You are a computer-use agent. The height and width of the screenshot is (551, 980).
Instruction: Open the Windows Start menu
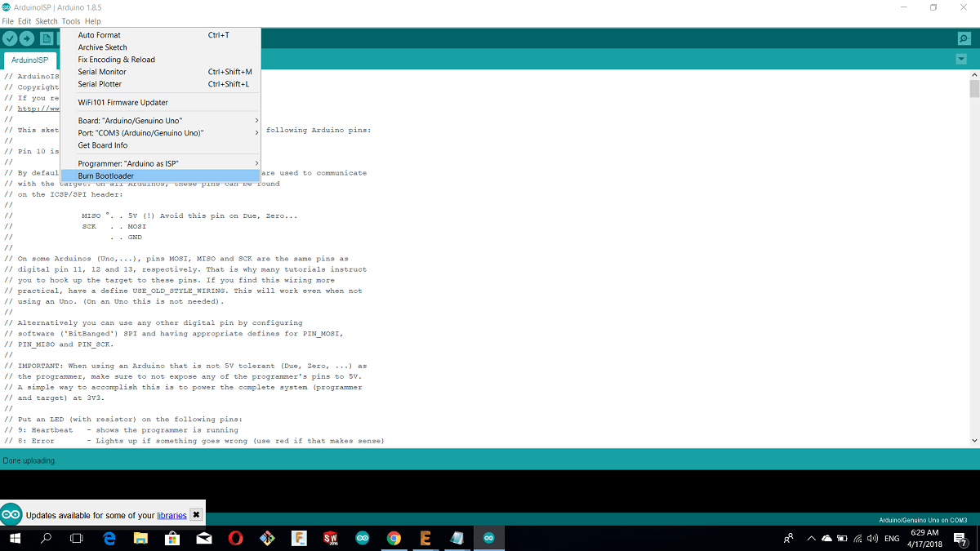pyautogui.click(x=16, y=538)
